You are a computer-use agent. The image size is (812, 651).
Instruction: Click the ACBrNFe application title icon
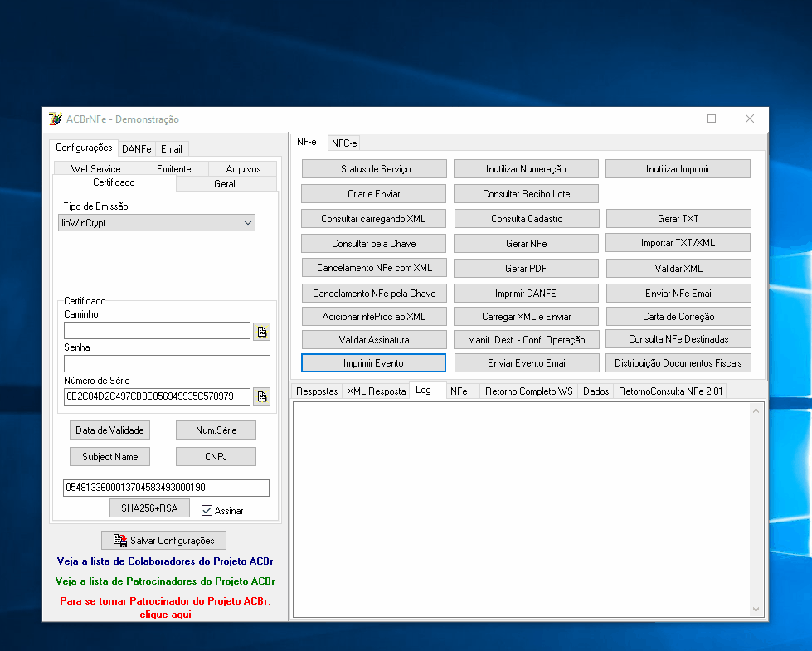click(56, 119)
